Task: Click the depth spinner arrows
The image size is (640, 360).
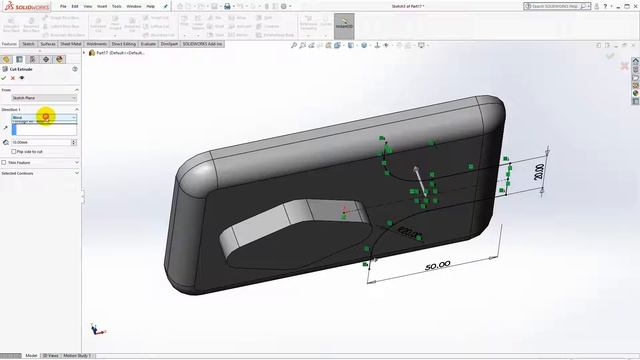Action: point(74,142)
